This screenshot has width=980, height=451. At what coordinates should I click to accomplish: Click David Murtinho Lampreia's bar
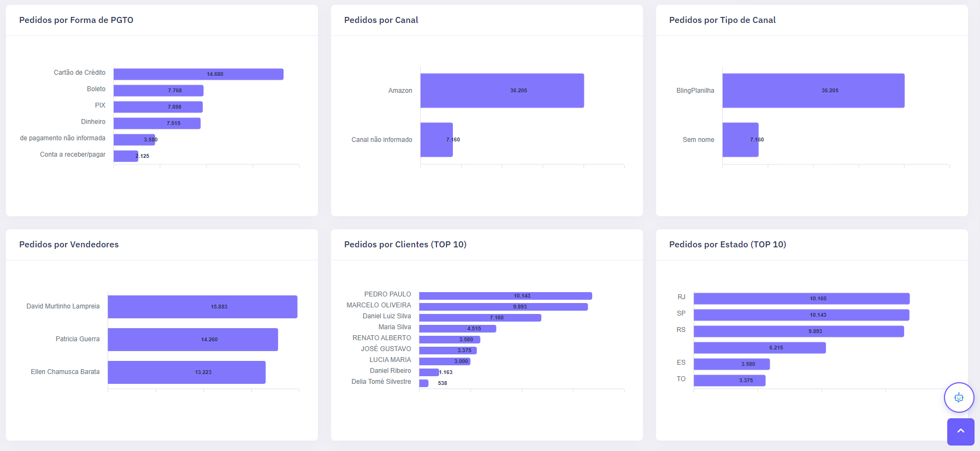[x=202, y=307]
